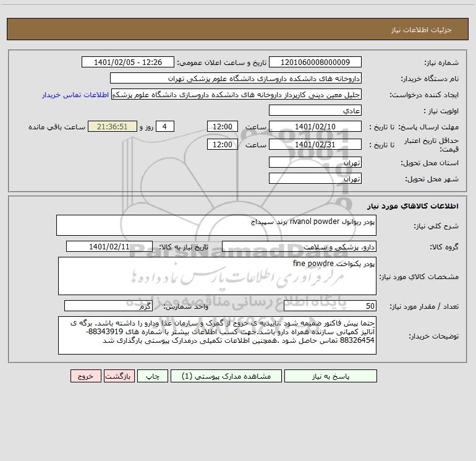Image resolution: width=476 pixels, height=461 pixels.
Task: Click the announcement date field 1401/02/05 - 12:26
Action: pos(128,62)
